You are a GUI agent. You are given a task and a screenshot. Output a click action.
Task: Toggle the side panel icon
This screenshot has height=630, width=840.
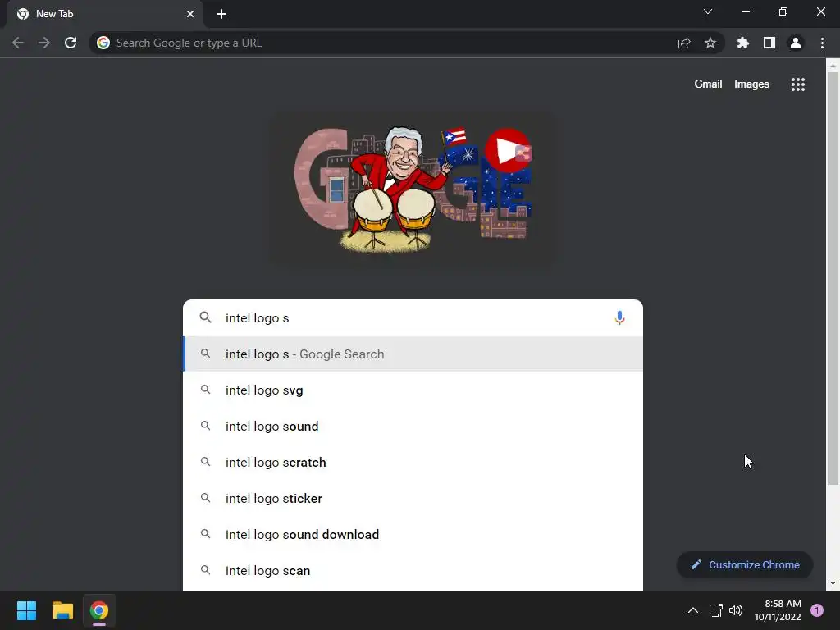[769, 43]
